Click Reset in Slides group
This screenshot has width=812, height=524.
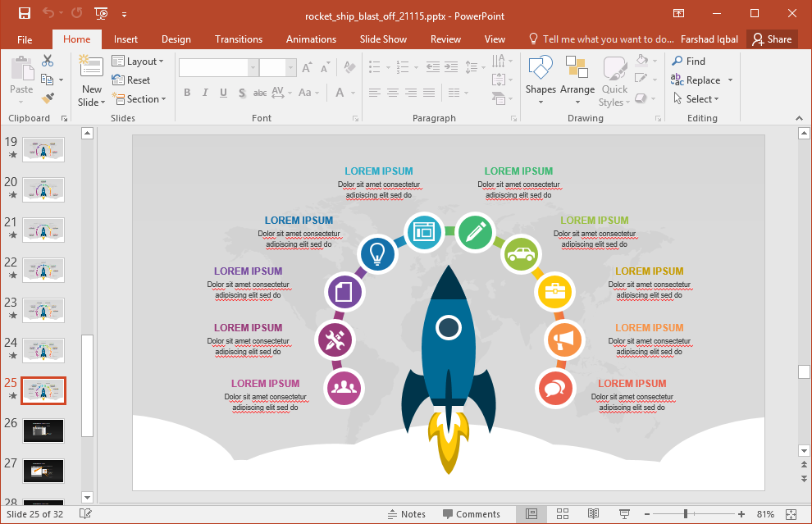point(131,80)
